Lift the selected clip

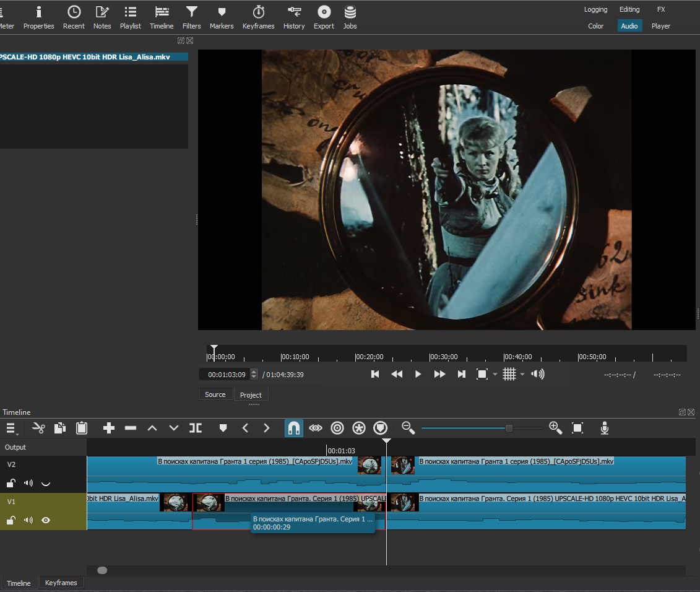[x=152, y=429]
